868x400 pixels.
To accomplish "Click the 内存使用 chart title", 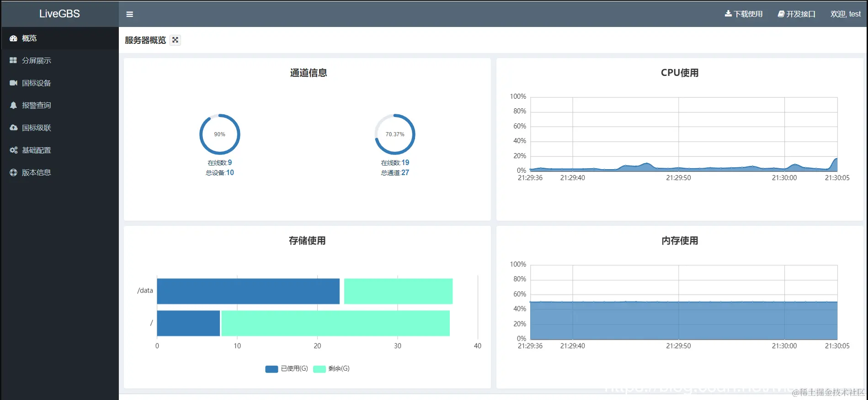I will pos(680,240).
